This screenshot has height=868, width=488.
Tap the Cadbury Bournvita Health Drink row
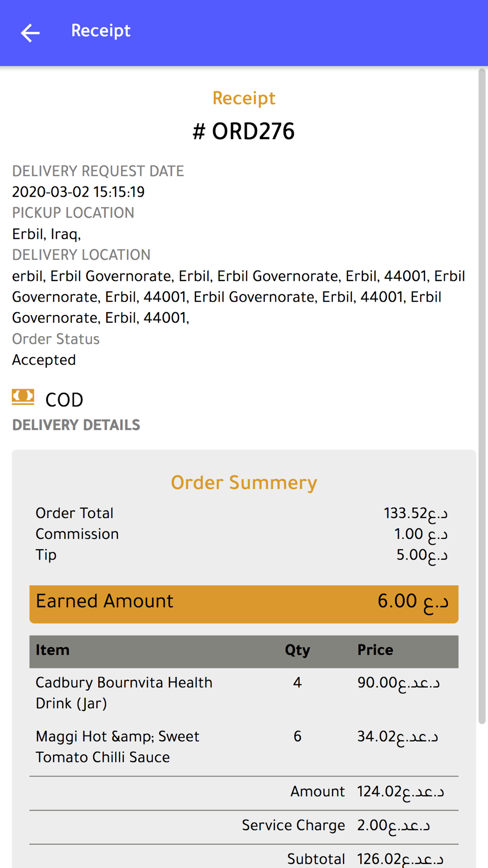tap(244, 693)
